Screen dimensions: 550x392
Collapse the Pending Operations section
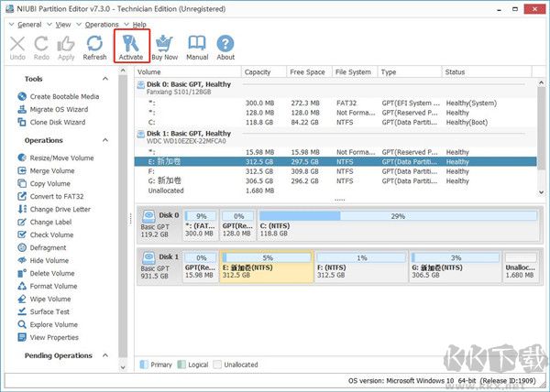[x=105, y=355]
